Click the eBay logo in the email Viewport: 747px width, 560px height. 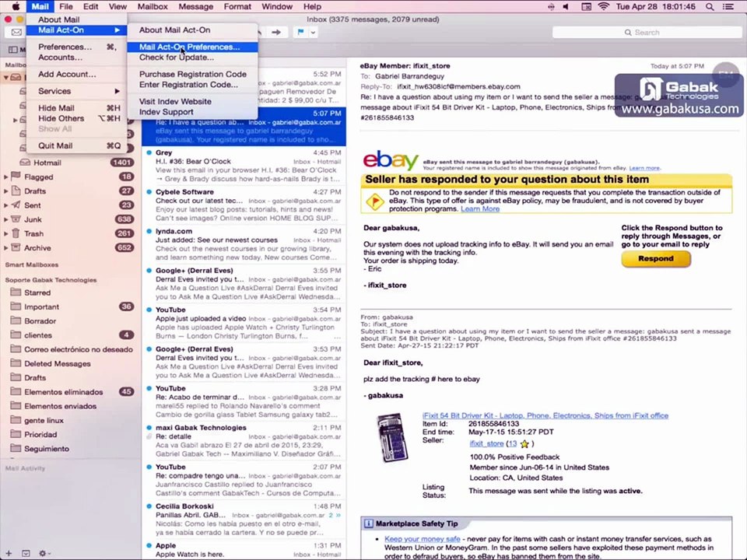390,160
